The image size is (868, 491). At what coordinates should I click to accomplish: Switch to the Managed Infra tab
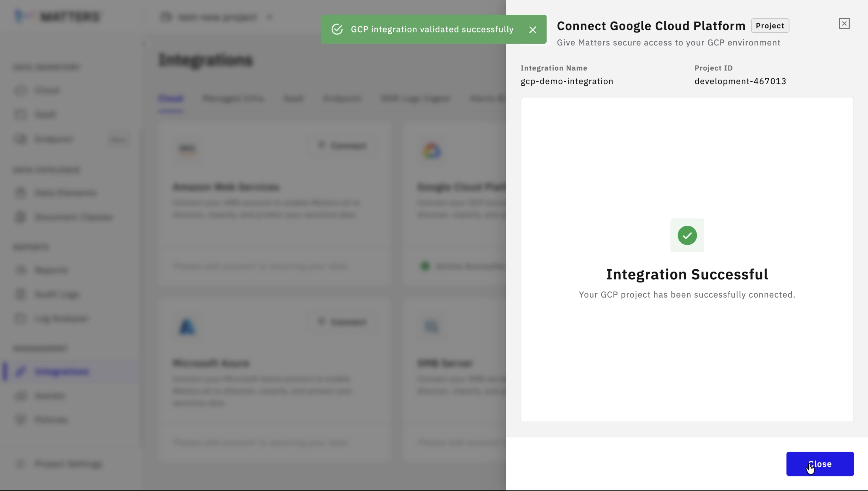point(233,99)
